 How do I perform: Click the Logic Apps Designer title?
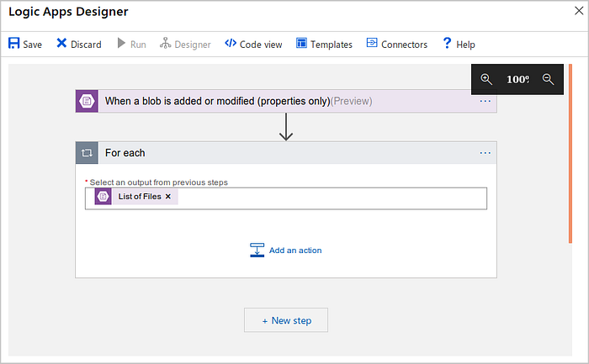[x=68, y=12]
